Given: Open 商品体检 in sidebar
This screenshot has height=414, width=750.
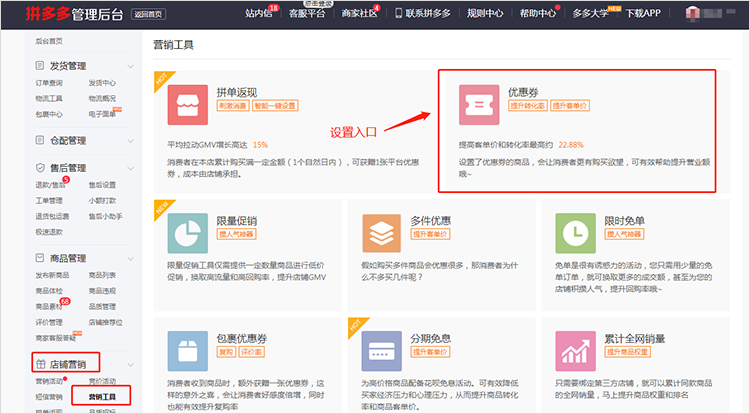Looking at the screenshot, I should [49, 291].
